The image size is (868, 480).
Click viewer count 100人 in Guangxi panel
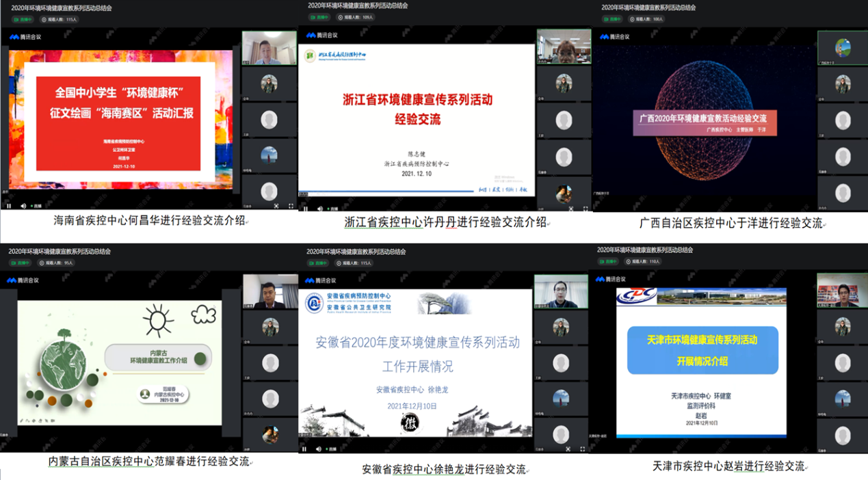(646, 19)
